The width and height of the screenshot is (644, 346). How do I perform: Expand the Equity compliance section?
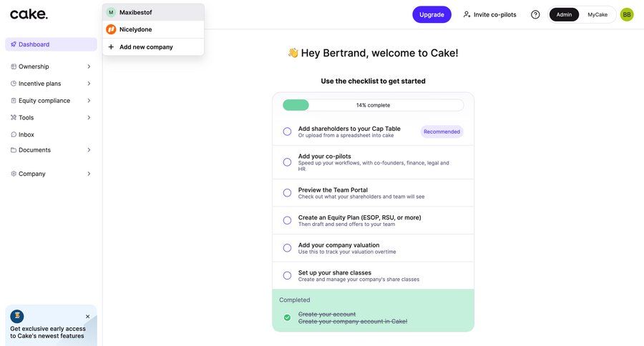(x=89, y=101)
